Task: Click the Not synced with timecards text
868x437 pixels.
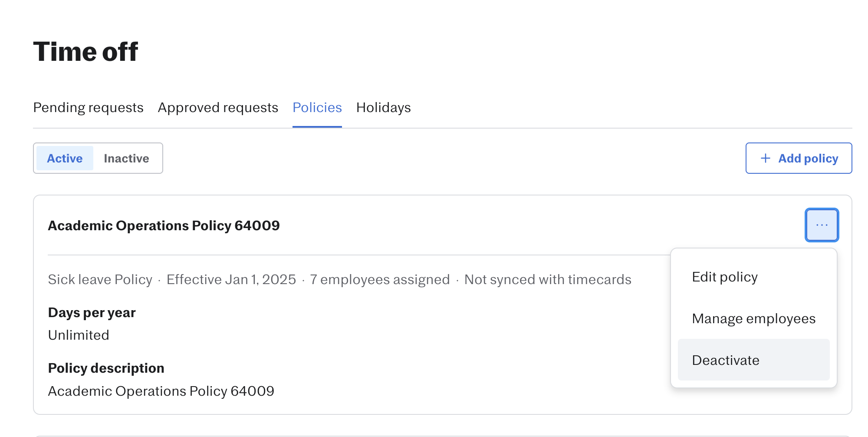Action: [x=548, y=279]
